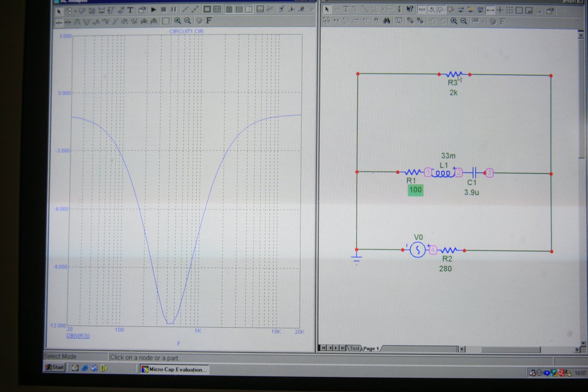
Task: Click the ground symbol on schematic
Action: click(x=356, y=258)
